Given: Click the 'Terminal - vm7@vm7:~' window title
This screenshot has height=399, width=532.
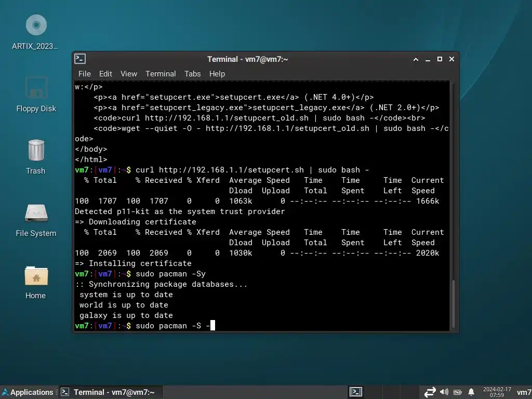Looking at the screenshot, I should click(x=248, y=59).
